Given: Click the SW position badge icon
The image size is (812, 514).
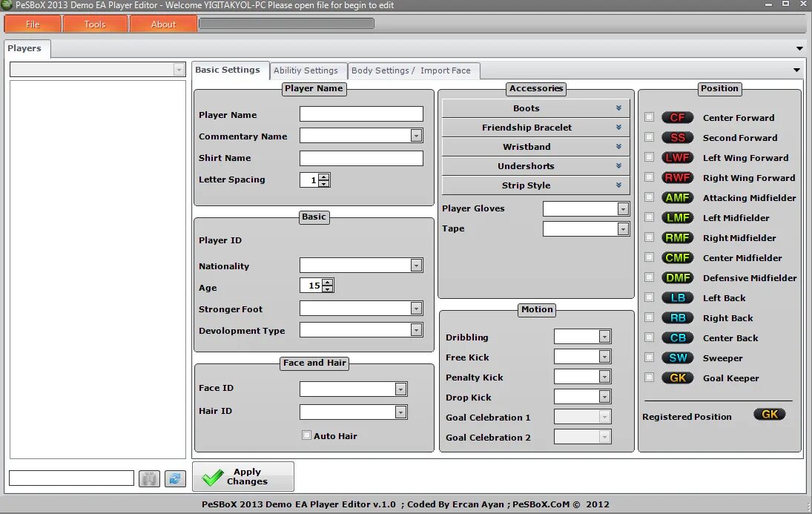Looking at the screenshot, I should click(677, 358).
